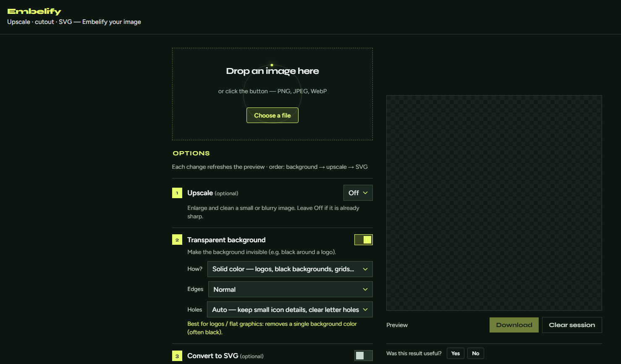Click the 'Edges' field label

tap(195, 289)
